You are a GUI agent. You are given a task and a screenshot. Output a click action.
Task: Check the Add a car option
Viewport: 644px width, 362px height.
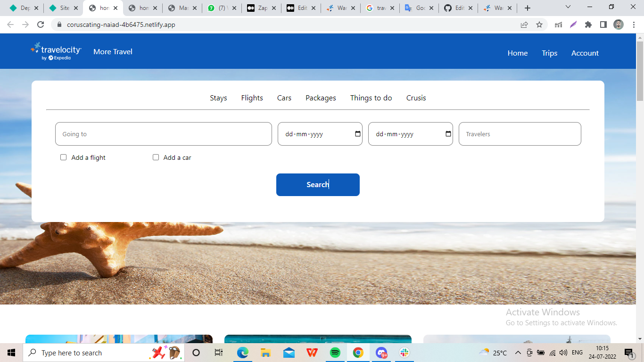pyautogui.click(x=156, y=157)
